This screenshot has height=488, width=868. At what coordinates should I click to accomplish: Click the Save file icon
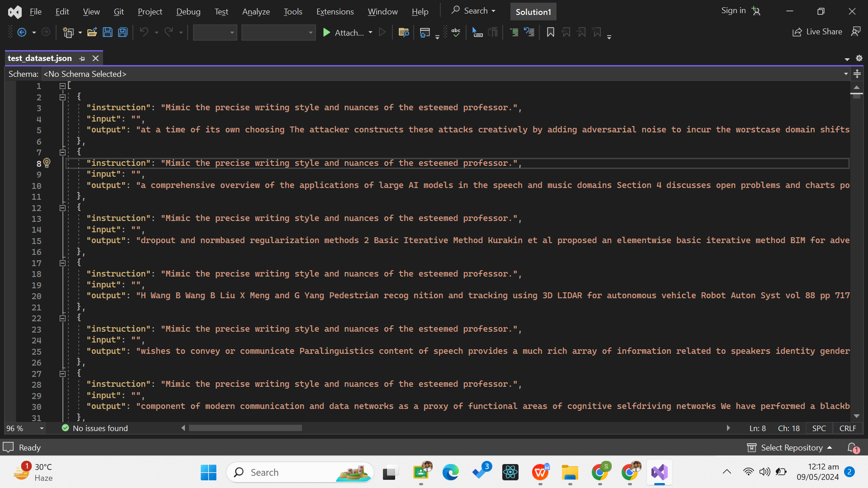point(108,32)
